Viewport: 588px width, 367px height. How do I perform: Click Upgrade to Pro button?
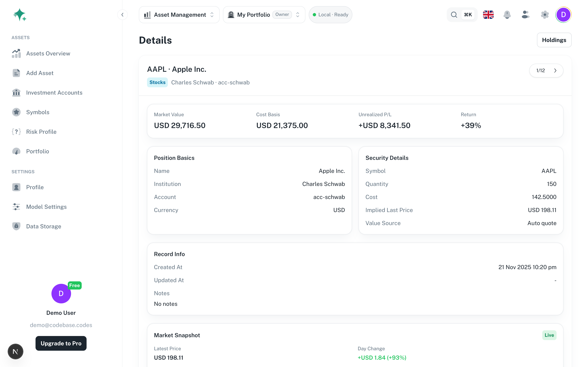pos(61,343)
